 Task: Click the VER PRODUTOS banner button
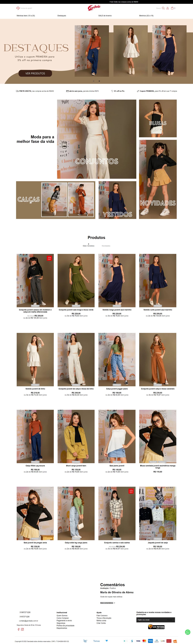35,73
